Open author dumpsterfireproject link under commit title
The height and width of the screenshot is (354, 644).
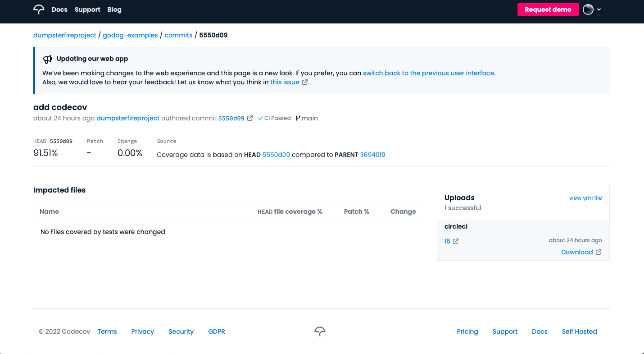pos(128,118)
